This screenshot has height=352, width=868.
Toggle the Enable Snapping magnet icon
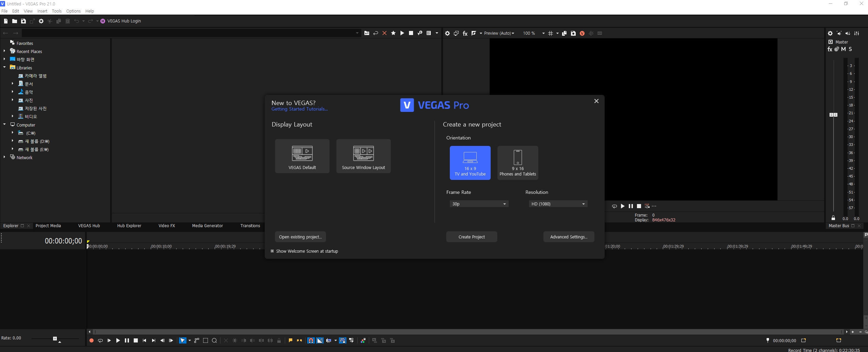coord(311,340)
